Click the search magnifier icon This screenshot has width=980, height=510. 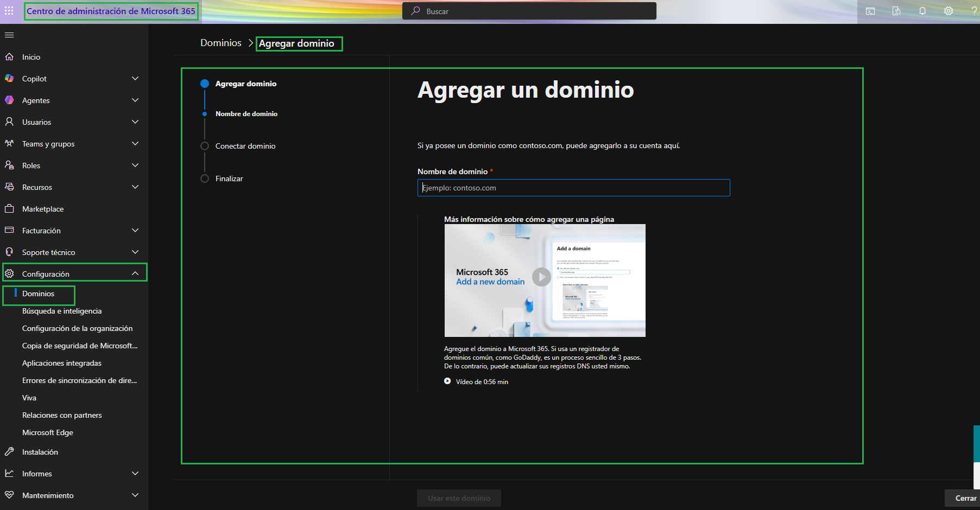(x=415, y=11)
